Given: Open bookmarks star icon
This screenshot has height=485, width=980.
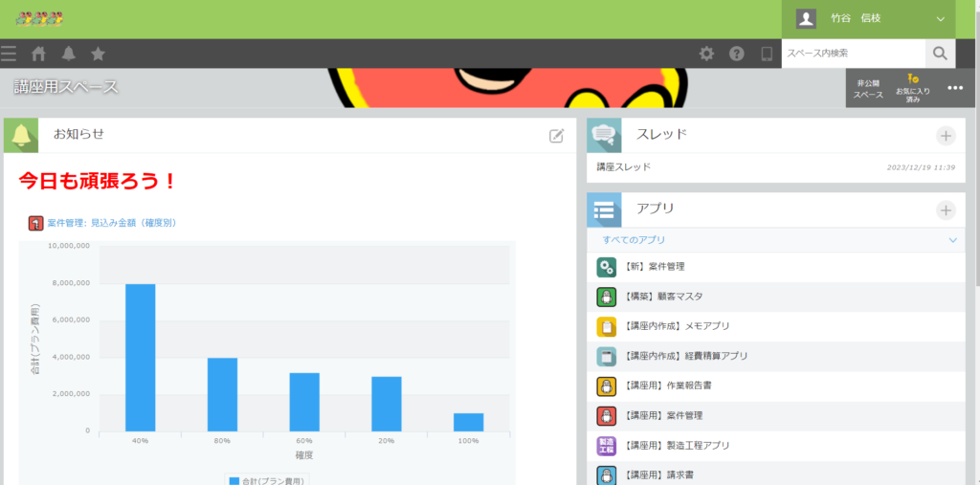Looking at the screenshot, I should pyautogui.click(x=99, y=54).
